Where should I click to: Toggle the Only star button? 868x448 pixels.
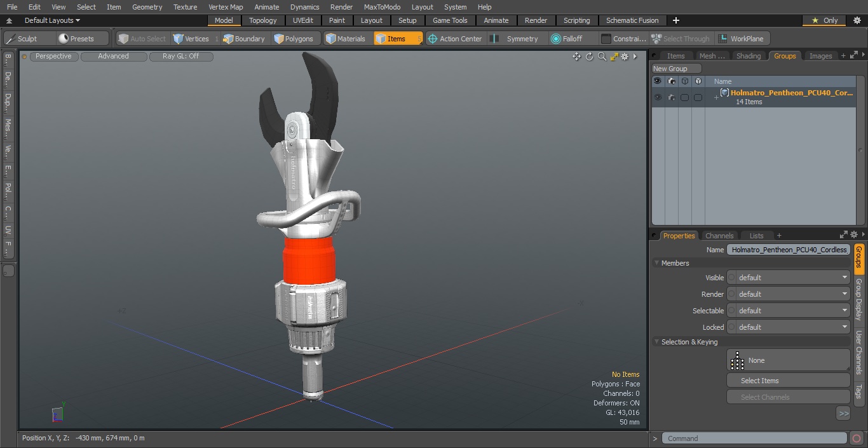[x=824, y=20]
